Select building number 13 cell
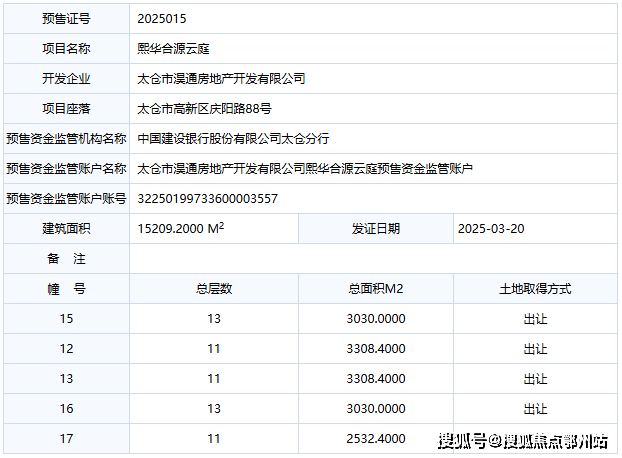The height and width of the screenshot is (458, 622). click(x=67, y=378)
